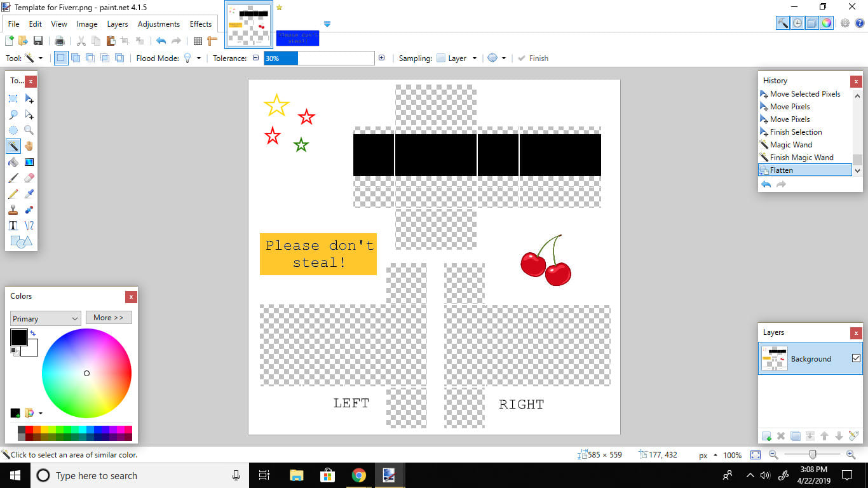Select the Color Picker eyedropper tool
Screen dimensions: 868x488
click(29, 194)
